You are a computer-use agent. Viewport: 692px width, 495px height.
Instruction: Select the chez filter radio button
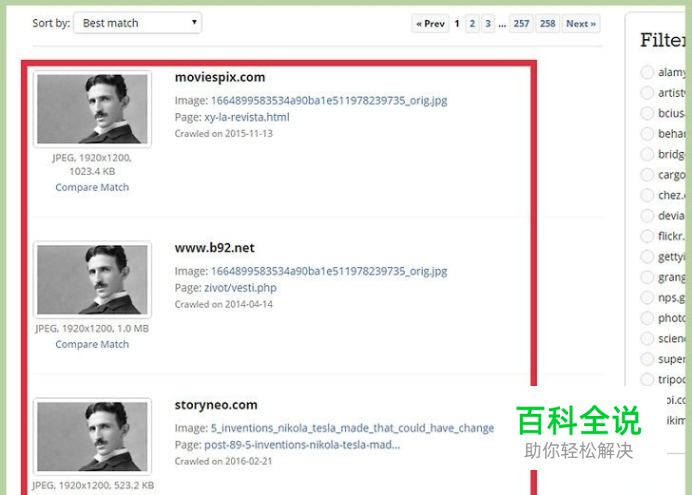coord(647,195)
